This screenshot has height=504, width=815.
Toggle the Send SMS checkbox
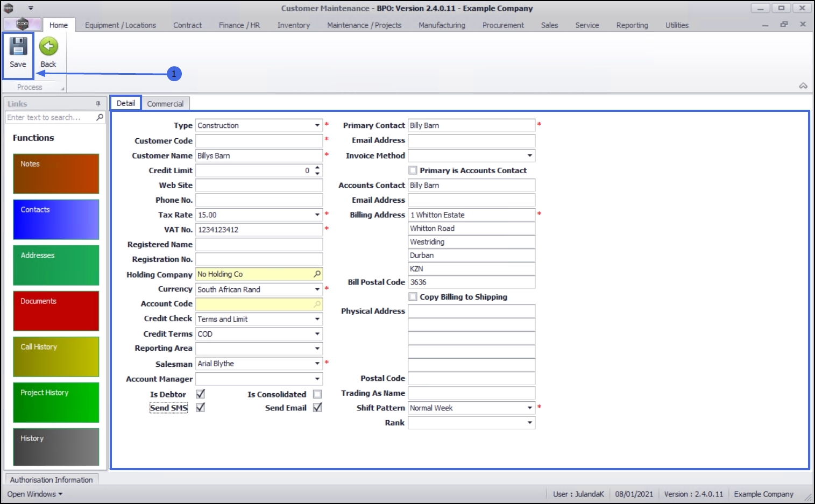tap(201, 408)
